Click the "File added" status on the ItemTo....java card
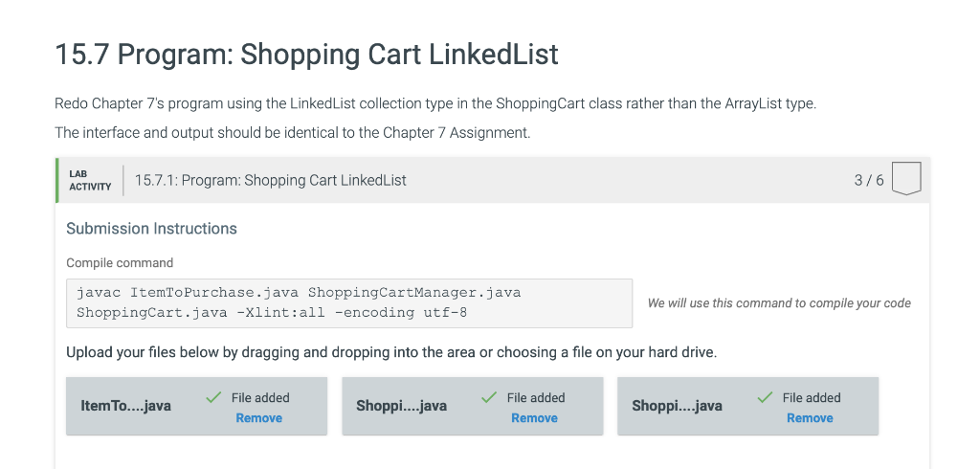Image resolution: width=980 pixels, height=469 pixels. click(x=260, y=398)
